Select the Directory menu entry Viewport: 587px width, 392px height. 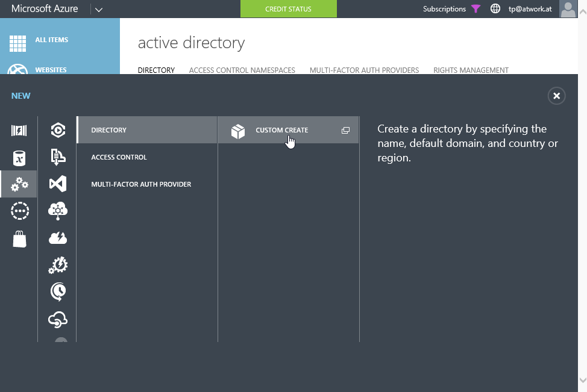click(x=147, y=130)
